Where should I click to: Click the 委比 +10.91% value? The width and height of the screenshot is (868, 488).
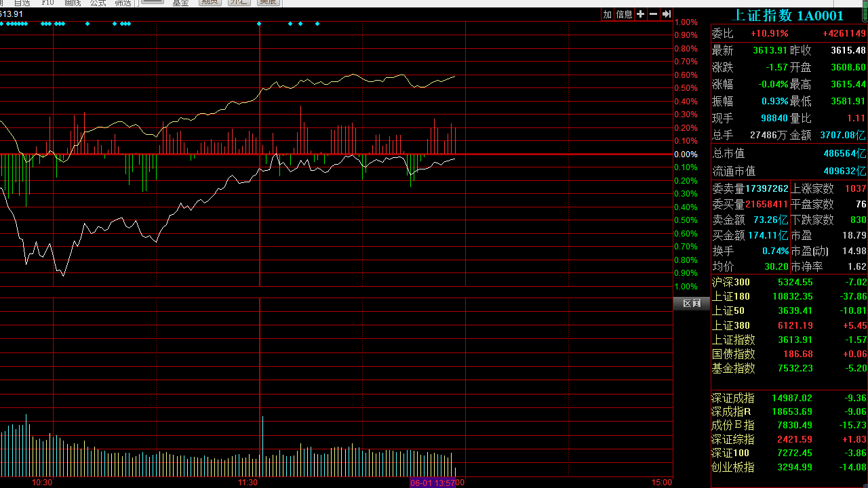(x=769, y=33)
